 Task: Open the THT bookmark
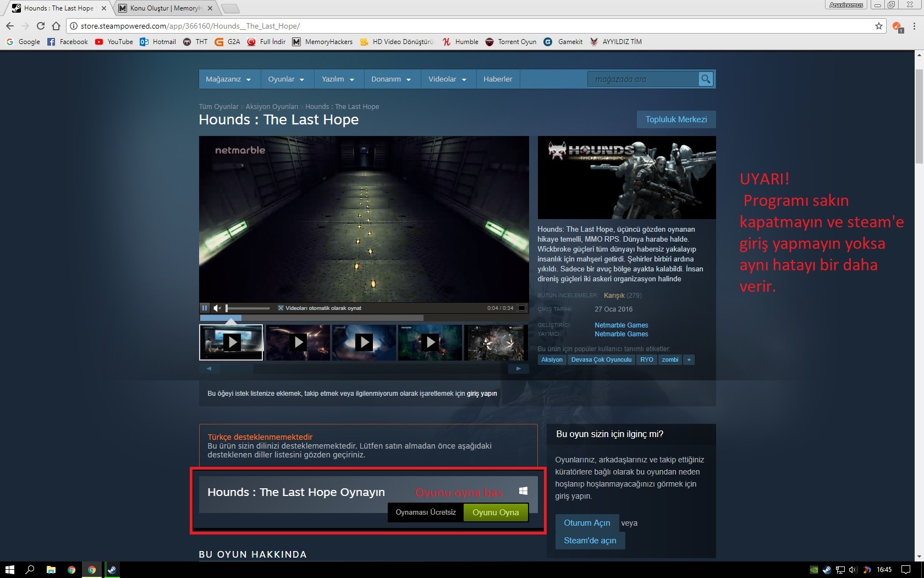pos(195,42)
